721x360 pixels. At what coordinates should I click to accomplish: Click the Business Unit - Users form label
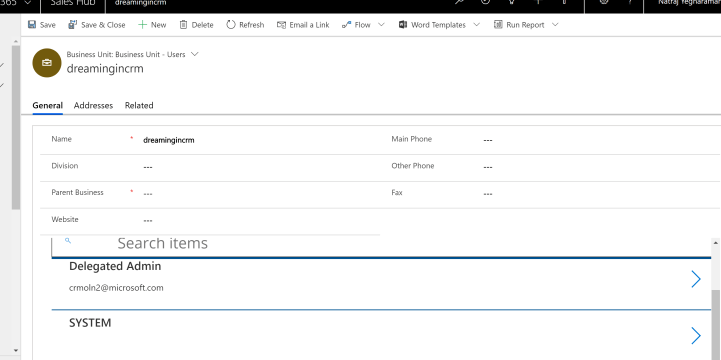point(126,54)
